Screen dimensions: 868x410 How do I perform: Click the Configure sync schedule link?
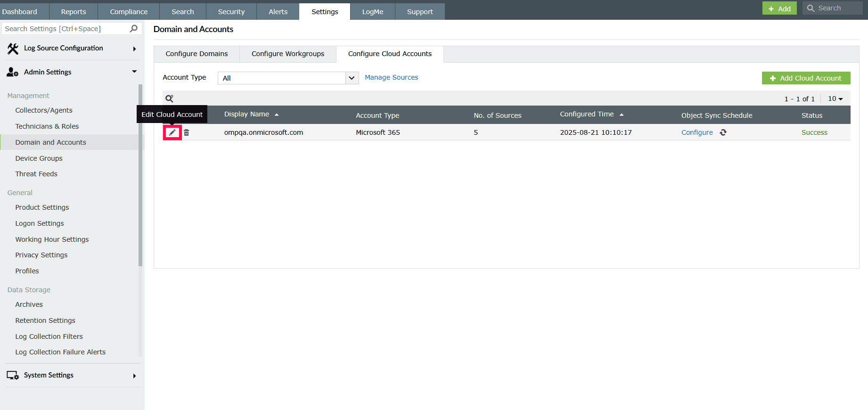click(697, 132)
